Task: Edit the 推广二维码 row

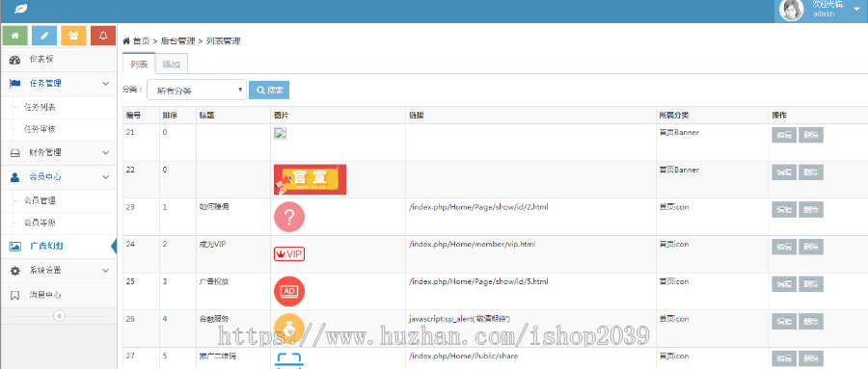Action: [784, 358]
